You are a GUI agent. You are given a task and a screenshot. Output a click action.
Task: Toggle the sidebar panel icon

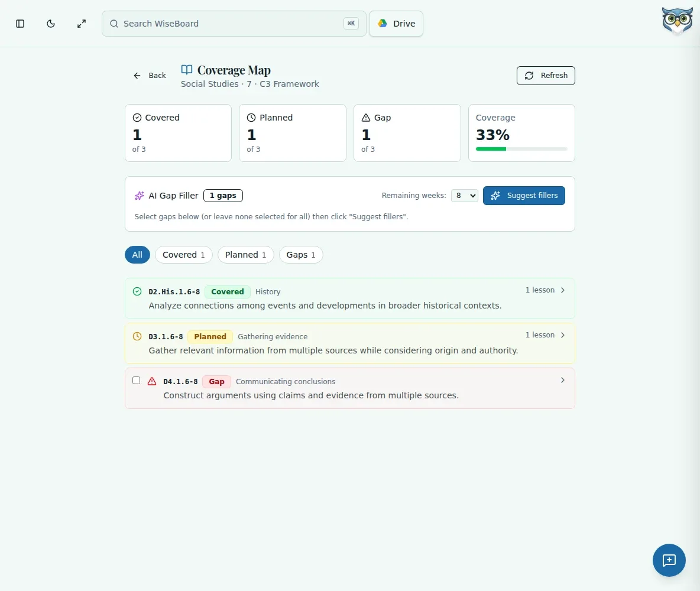coord(20,24)
